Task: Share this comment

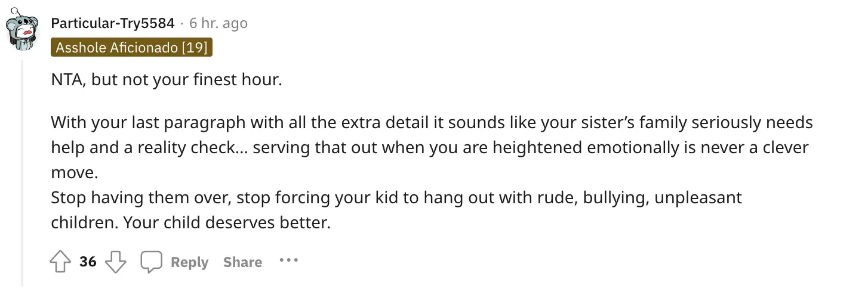Action: coord(242,262)
